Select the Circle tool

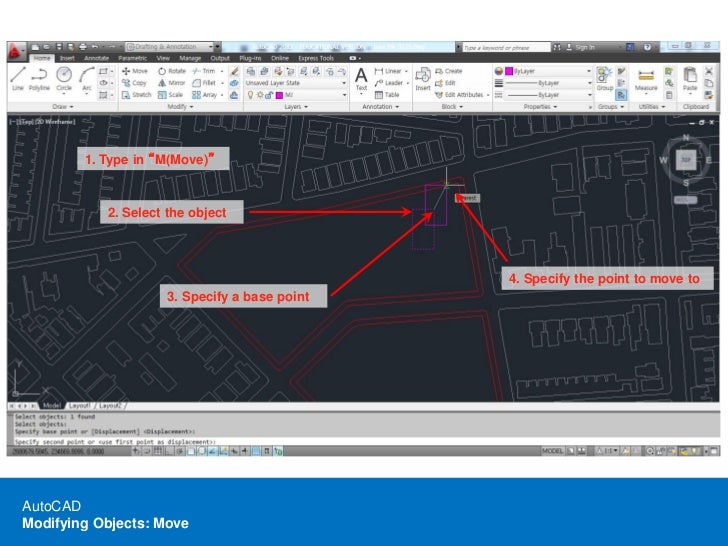pyautogui.click(x=64, y=78)
